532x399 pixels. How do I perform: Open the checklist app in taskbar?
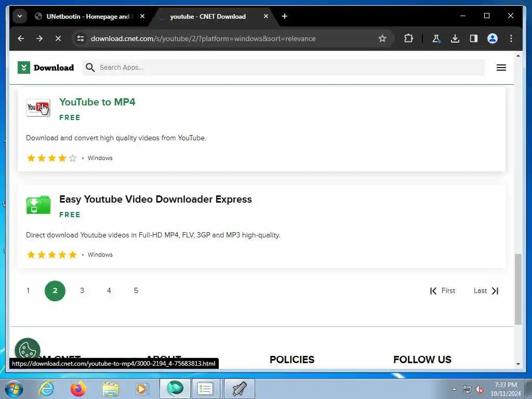tap(206, 389)
